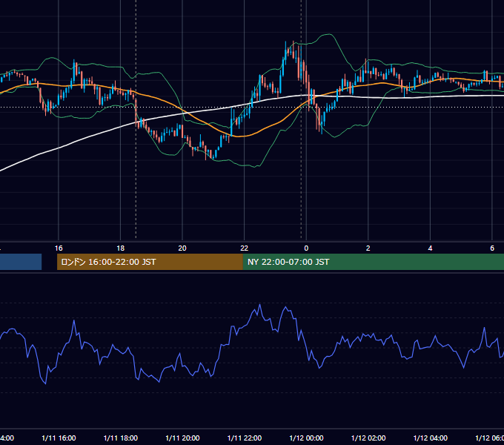
Task: Click the 1/11 16:00 date label
Action: [x=59, y=438]
